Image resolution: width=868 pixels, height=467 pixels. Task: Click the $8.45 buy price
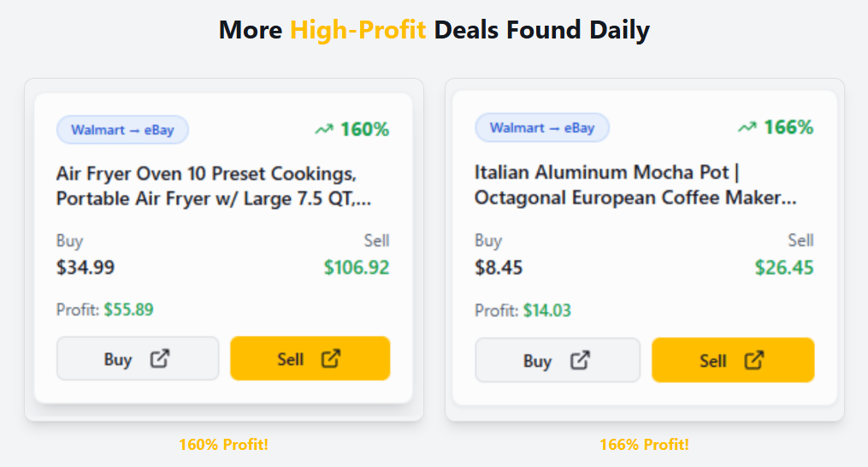click(x=499, y=268)
